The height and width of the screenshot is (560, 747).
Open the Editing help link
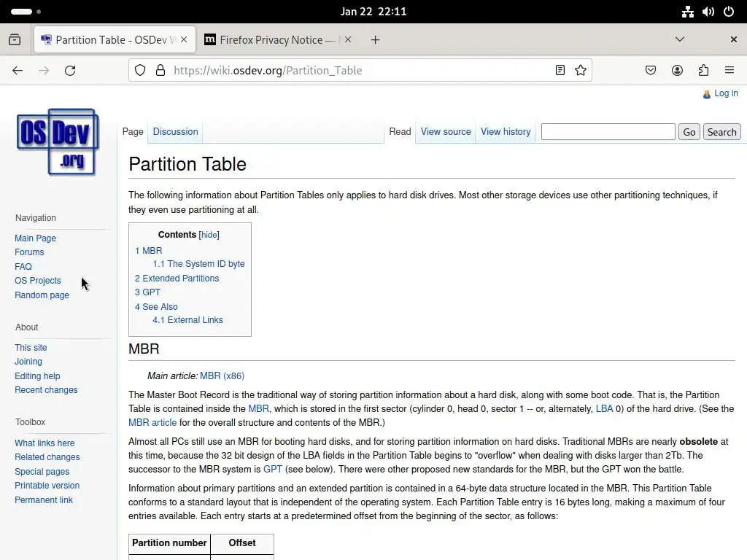click(37, 376)
